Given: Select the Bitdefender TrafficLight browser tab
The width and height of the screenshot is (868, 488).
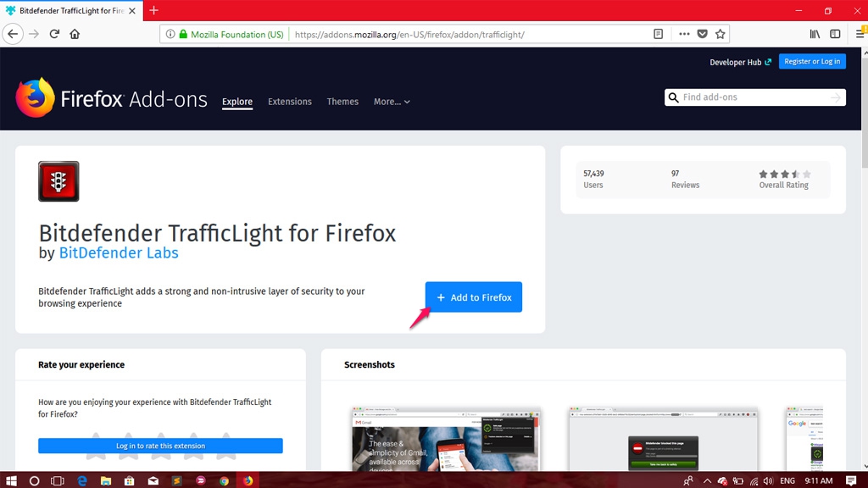Looking at the screenshot, I should 71,10.
